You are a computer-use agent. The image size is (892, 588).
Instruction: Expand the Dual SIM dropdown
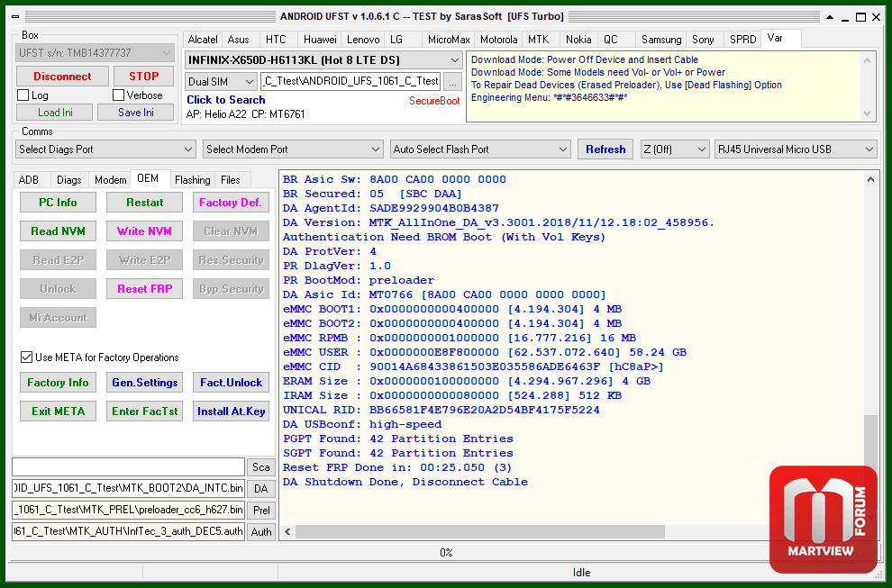[x=221, y=81]
